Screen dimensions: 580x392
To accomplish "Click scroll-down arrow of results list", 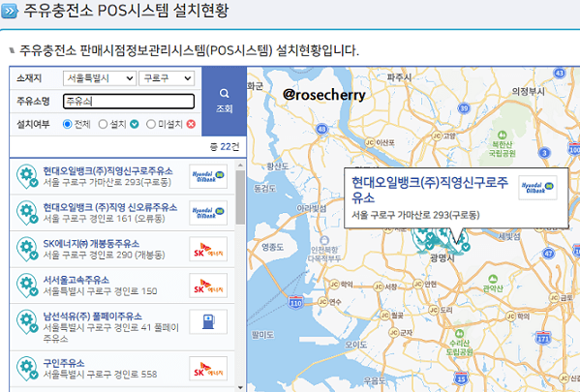I will (x=240, y=387).
